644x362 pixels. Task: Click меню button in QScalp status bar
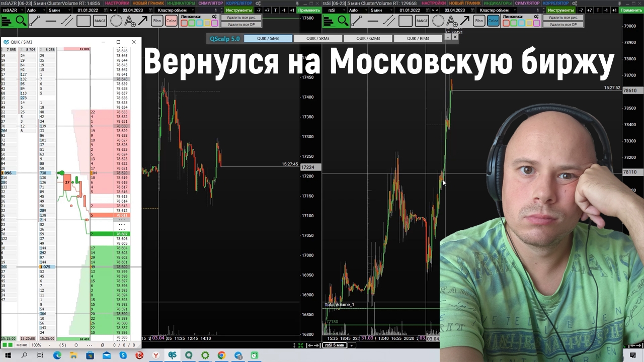22,345
